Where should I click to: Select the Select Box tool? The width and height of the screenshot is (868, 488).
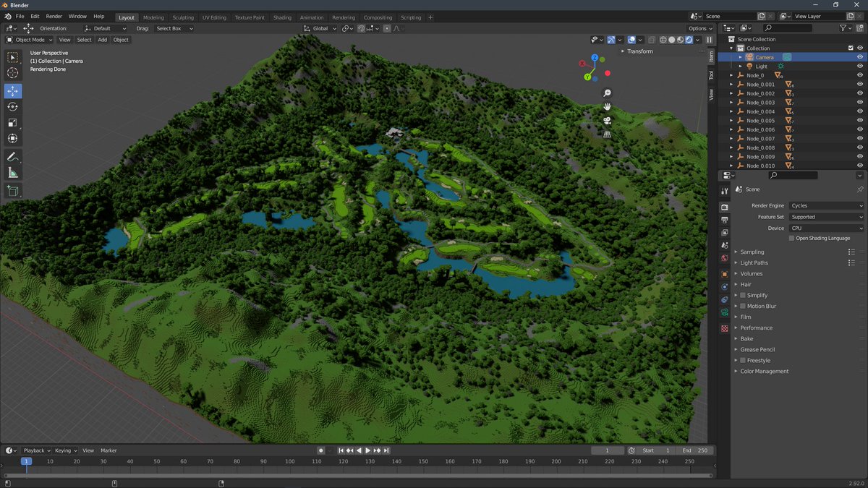tap(12, 57)
